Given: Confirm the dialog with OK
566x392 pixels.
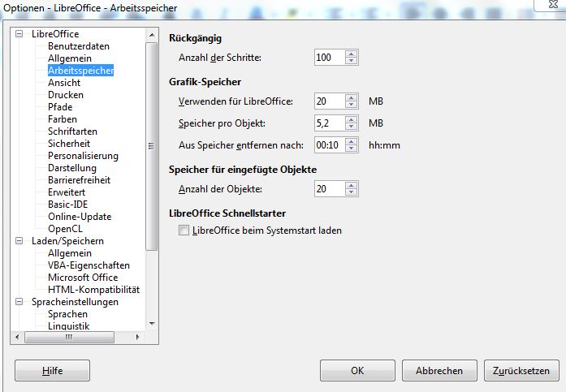Looking at the screenshot, I should (357, 370).
